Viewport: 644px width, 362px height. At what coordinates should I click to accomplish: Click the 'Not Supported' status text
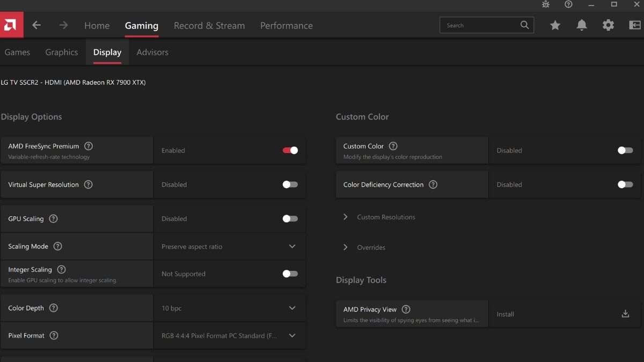point(184,274)
